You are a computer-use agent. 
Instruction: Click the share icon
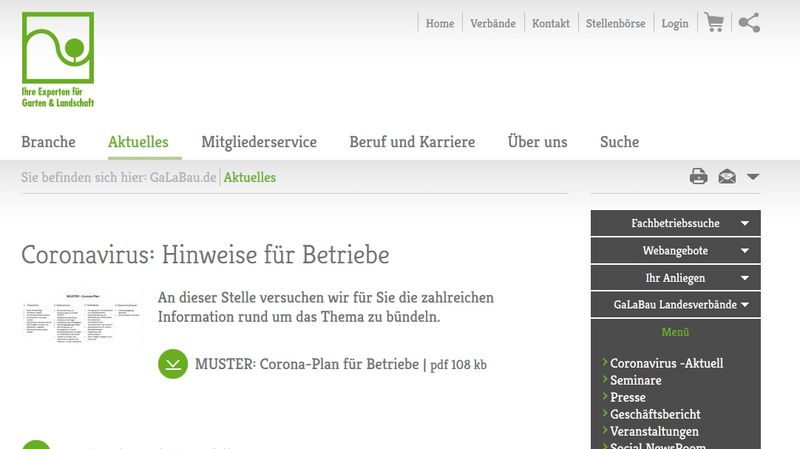(749, 22)
